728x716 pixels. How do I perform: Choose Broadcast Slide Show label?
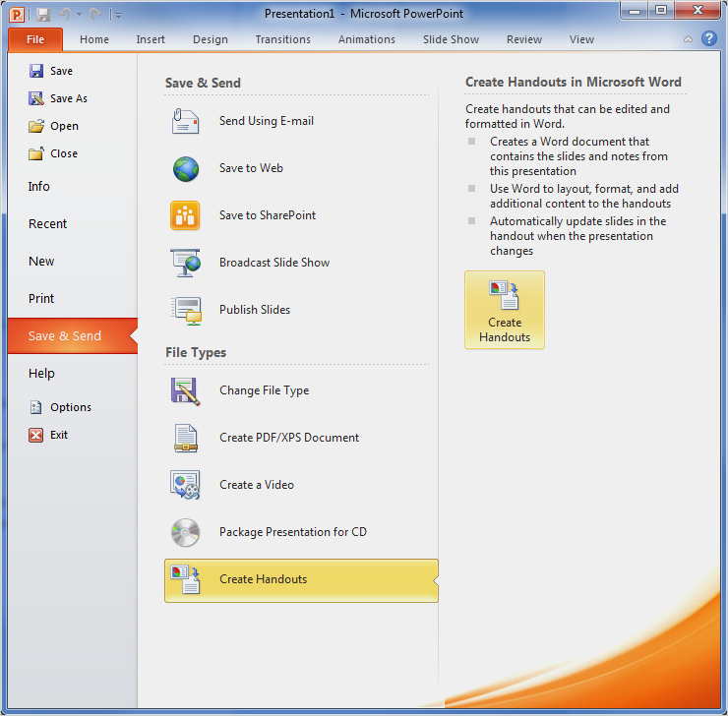click(274, 263)
